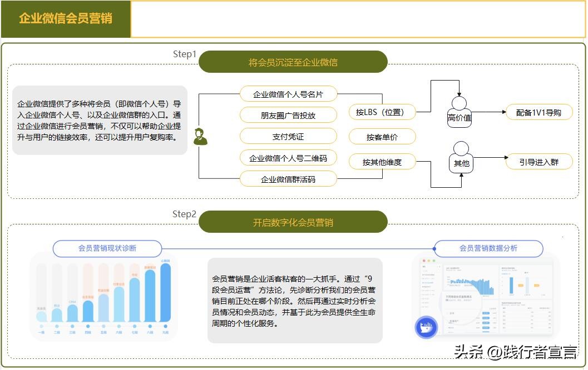Click the blue circular chart icon on dashboard mockup
Viewport: 588px width, 370px height.
pyautogui.click(x=427, y=327)
